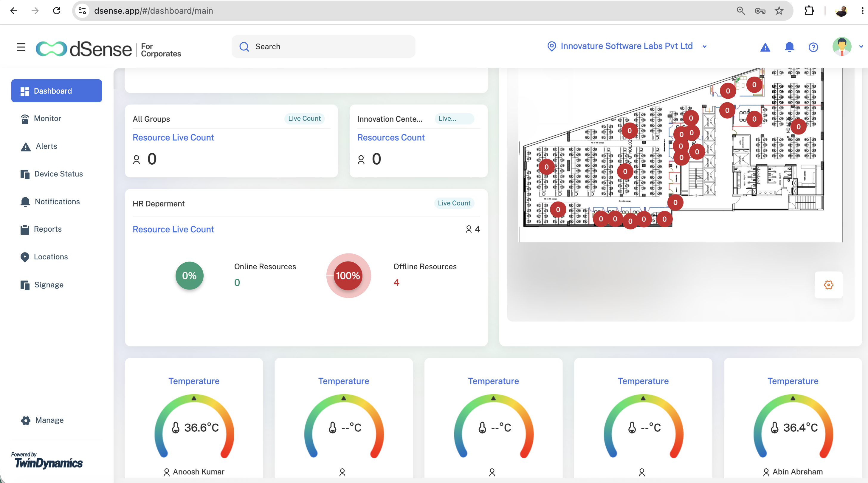Viewport: 868px width, 483px height.
Task: Open the alert triangle icon in header
Action: tap(765, 47)
